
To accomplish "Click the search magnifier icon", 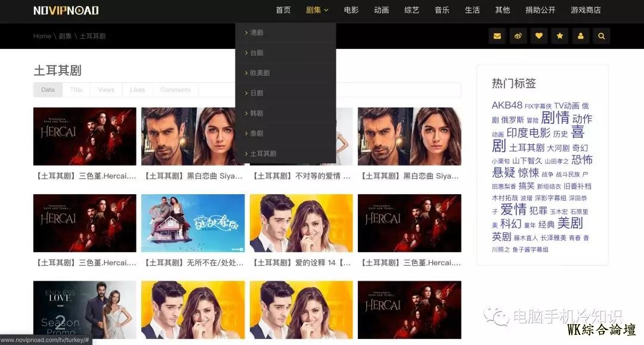I will coord(601,36).
